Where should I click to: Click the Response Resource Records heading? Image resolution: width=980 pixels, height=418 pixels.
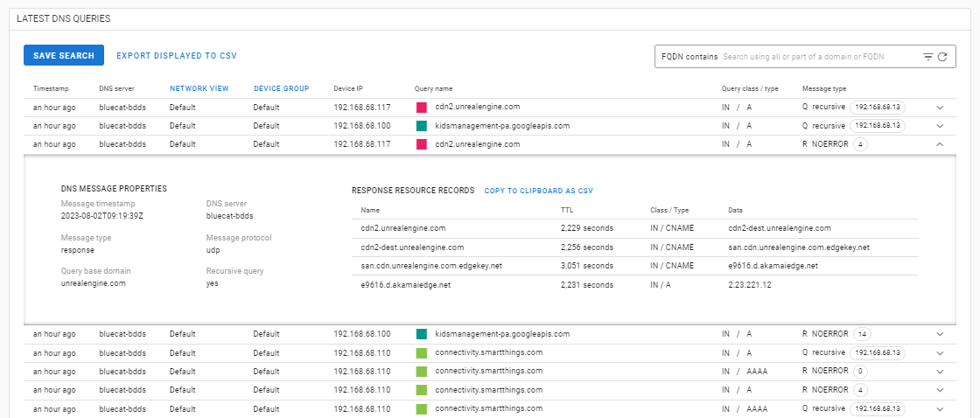(x=413, y=191)
